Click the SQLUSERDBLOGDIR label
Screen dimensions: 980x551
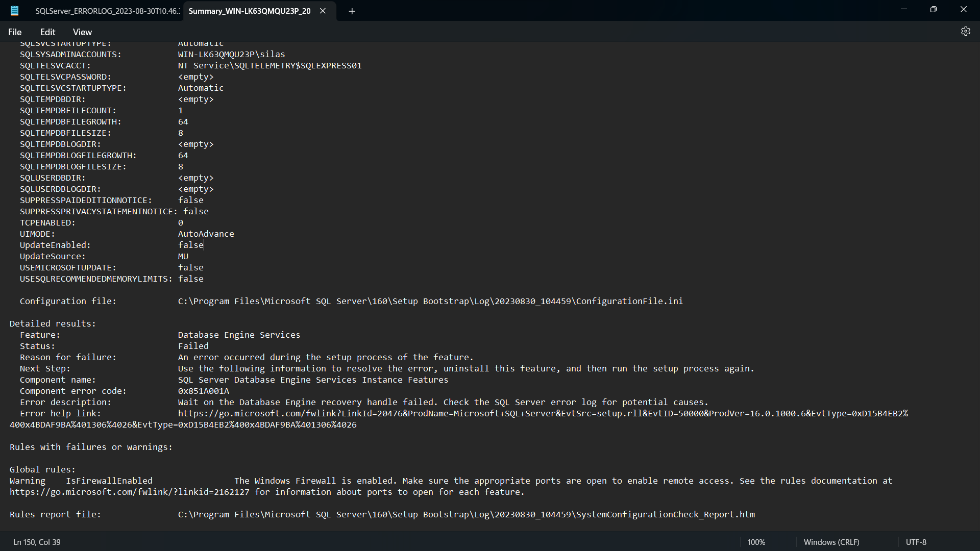click(x=60, y=189)
